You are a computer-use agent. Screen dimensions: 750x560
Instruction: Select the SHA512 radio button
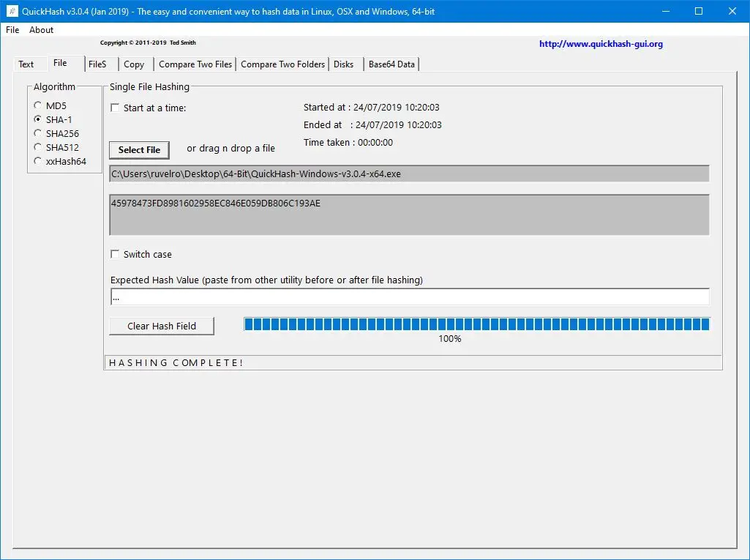point(38,147)
